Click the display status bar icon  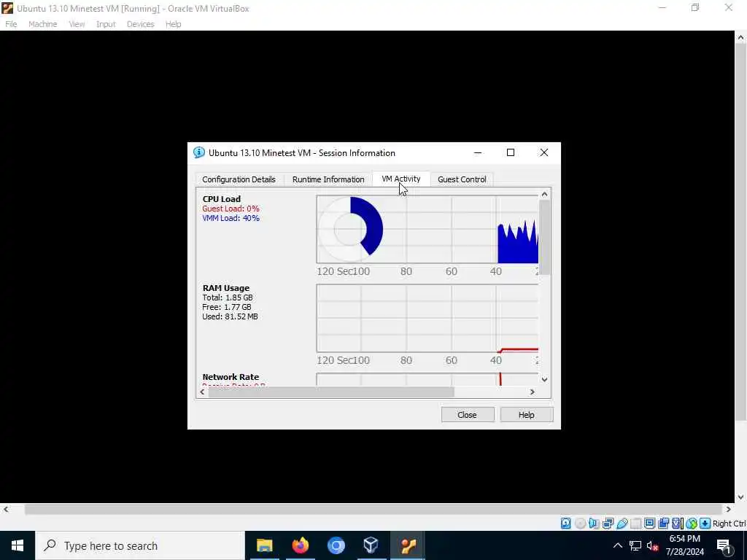coord(649,524)
